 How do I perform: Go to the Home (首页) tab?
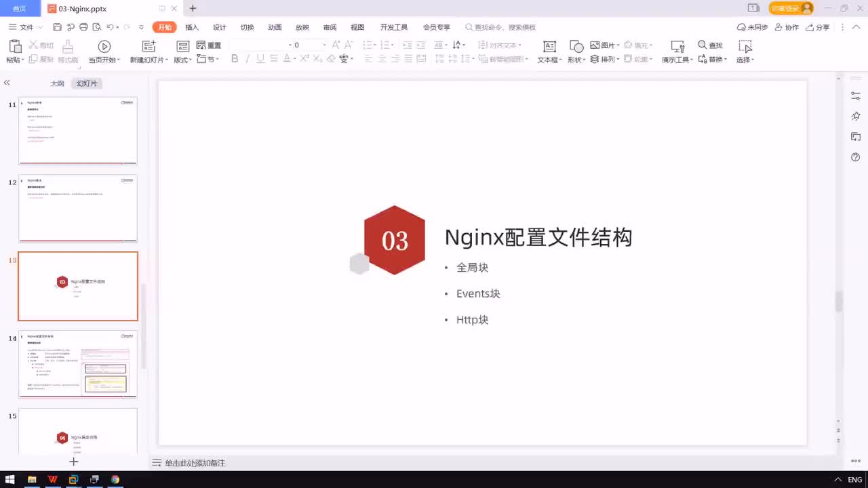point(20,9)
